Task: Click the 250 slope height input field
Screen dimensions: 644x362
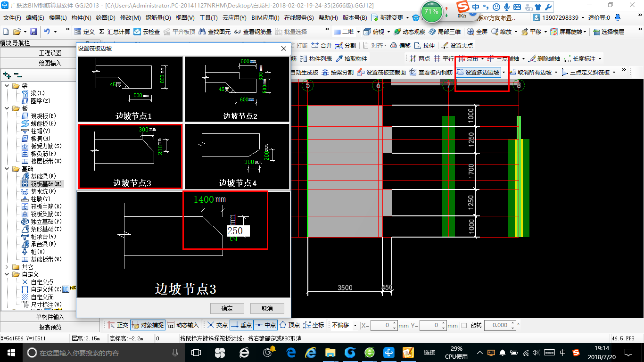Action: (x=238, y=231)
